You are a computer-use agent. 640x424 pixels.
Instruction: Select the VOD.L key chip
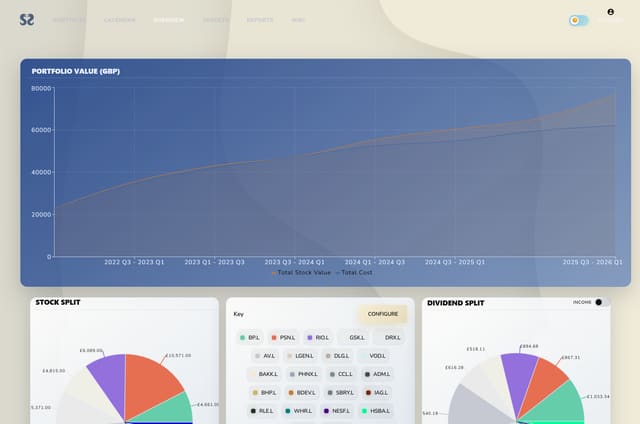(x=373, y=356)
